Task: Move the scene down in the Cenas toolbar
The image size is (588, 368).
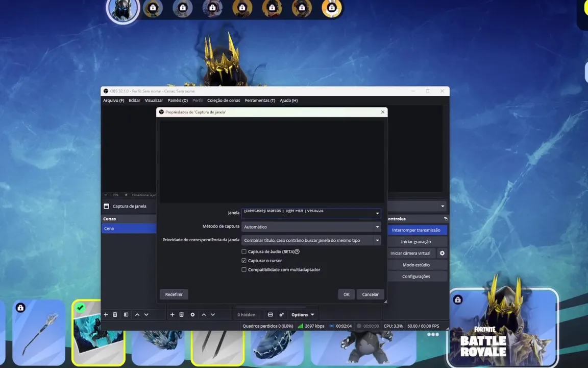Action: click(x=146, y=315)
